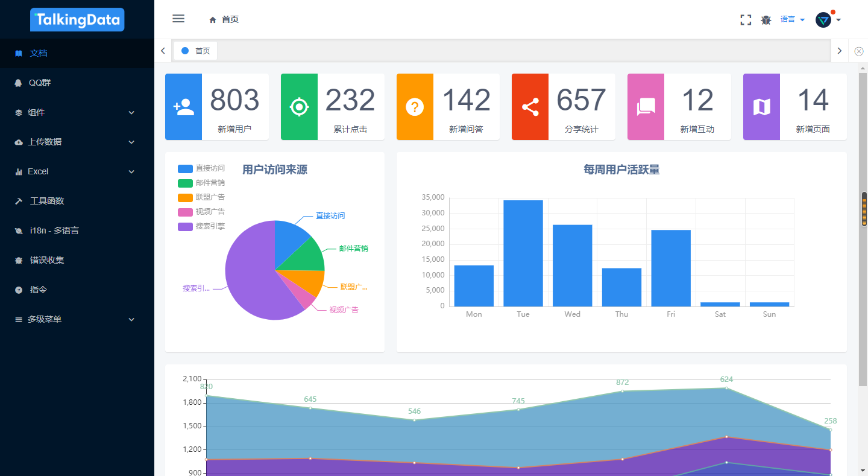Click the orange question icon on 新增问答 card
The image size is (868, 476).
pos(415,107)
